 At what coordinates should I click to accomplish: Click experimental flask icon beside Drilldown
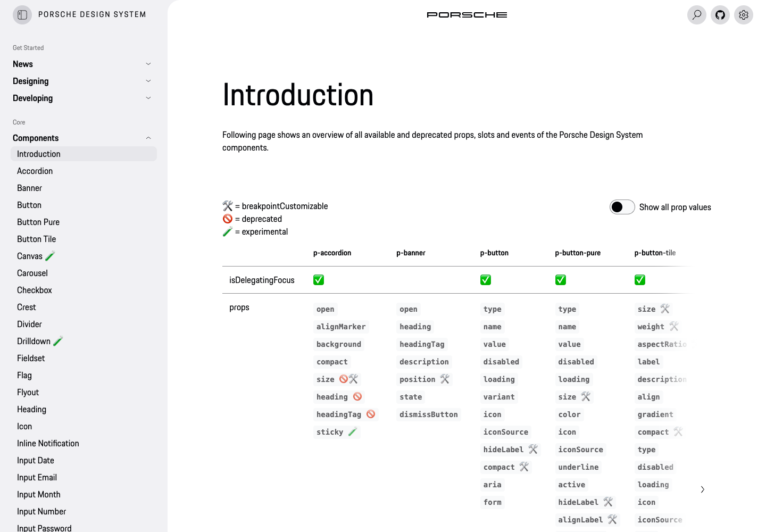[x=58, y=341]
